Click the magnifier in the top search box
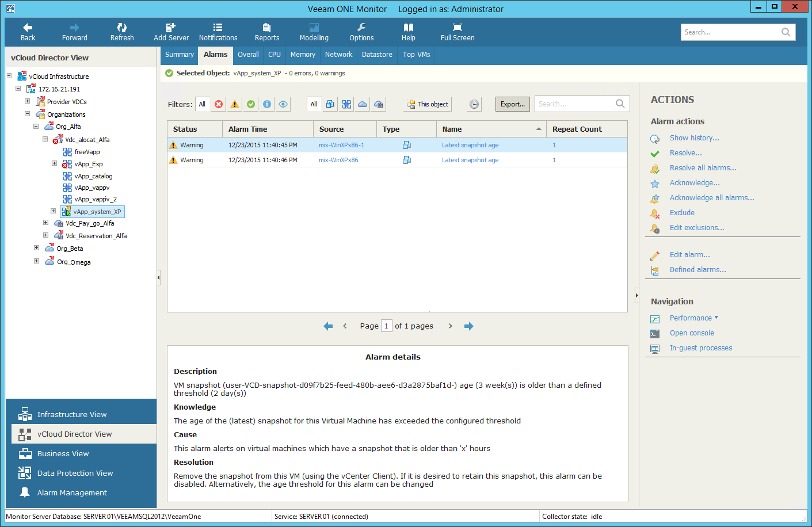 click(786, 32)
